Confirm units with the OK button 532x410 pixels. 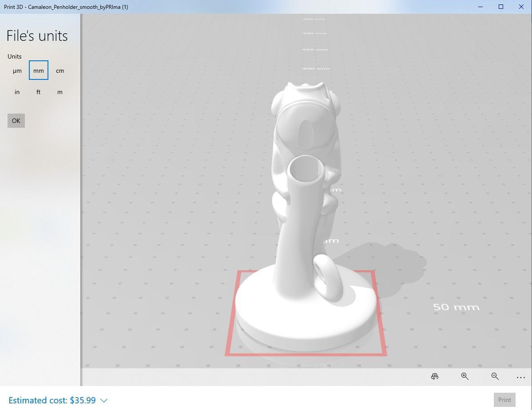pyautogui.click(x=16, y=121)
